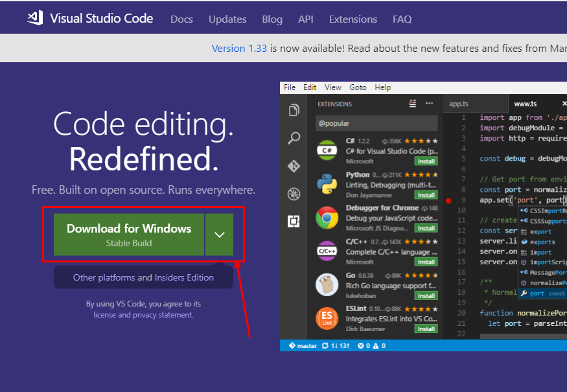
Task: Open the Debug bug icon in sidebar
Action: point(294,194)
